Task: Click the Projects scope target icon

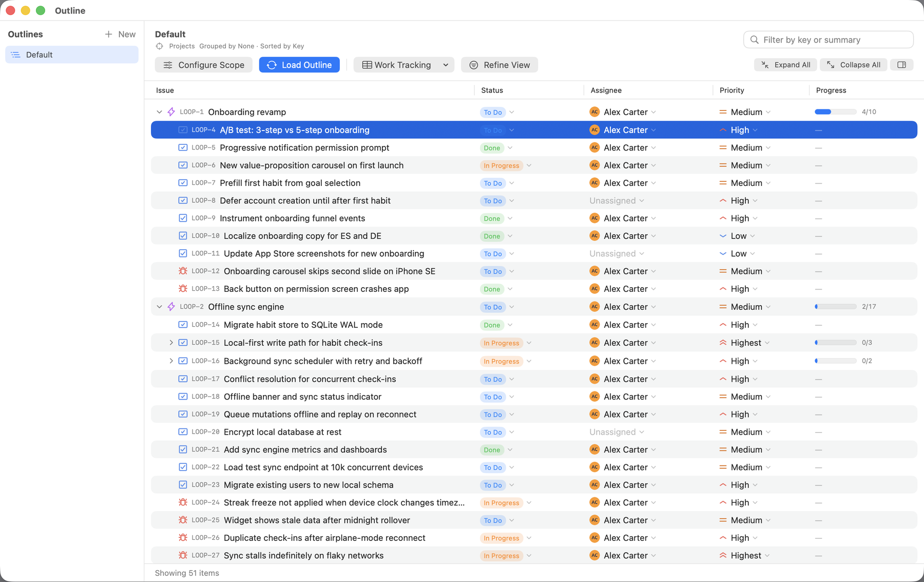Action: click(x=160, y=46)
